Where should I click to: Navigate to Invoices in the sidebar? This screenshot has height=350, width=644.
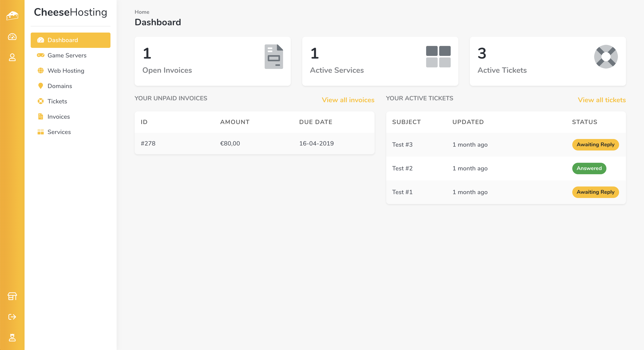point(58,117)
